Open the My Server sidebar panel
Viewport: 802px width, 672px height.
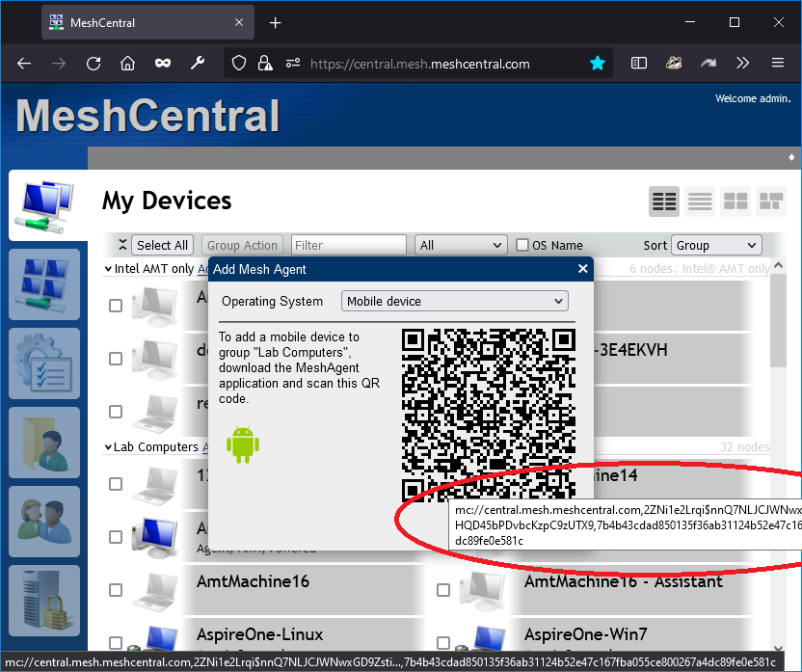pyautogui.click(x=44, y=601)
